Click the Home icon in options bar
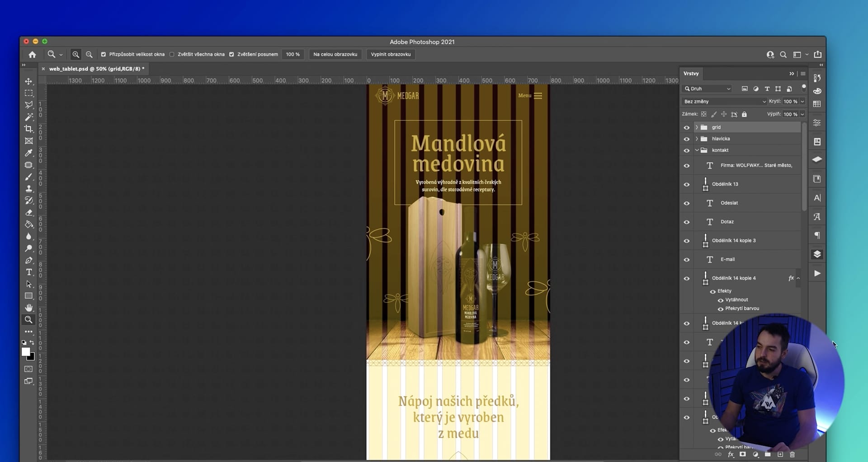The width and height of the screenshot is (868, 462). (x=32, y=55)
